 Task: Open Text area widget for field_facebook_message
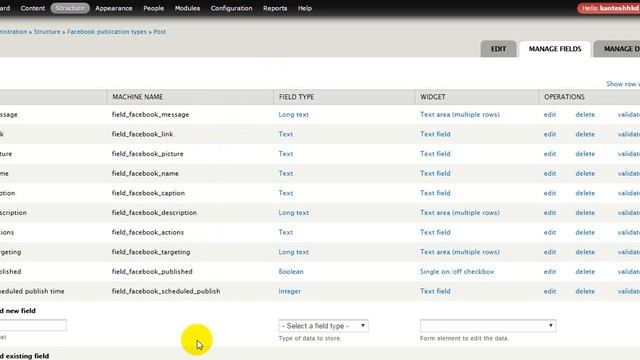coord(460,115)
